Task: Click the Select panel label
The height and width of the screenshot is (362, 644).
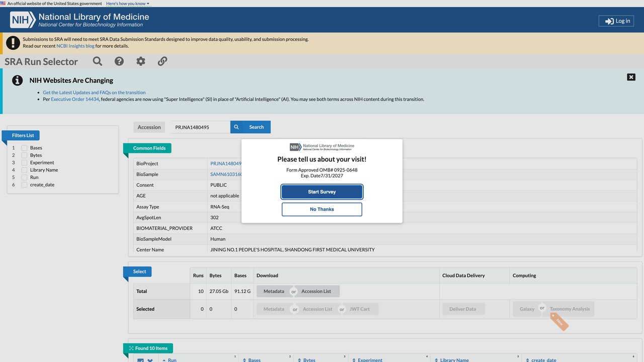Action: 139,271
